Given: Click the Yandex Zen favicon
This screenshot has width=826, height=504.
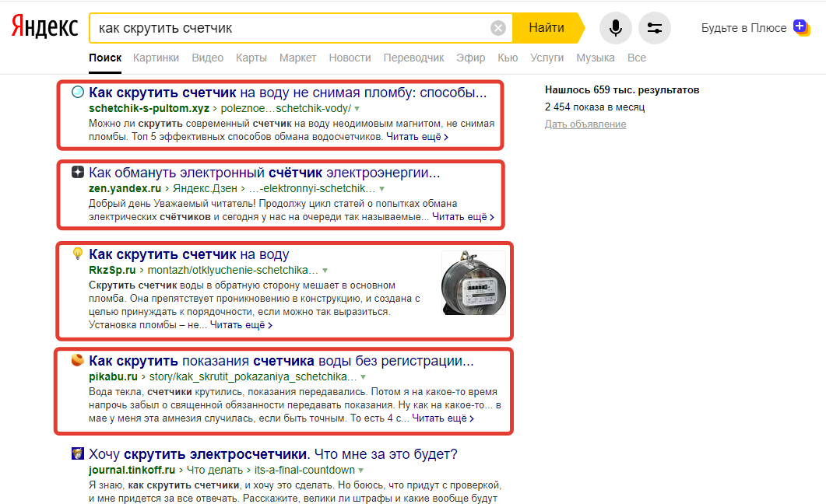Looking at the screenshot, I should coord(77,172).
